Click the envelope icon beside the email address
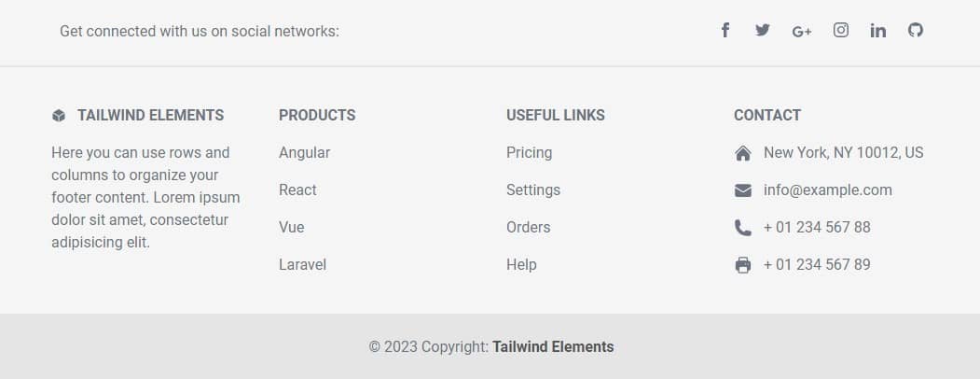980x379 pixels. tap(742, 190)
